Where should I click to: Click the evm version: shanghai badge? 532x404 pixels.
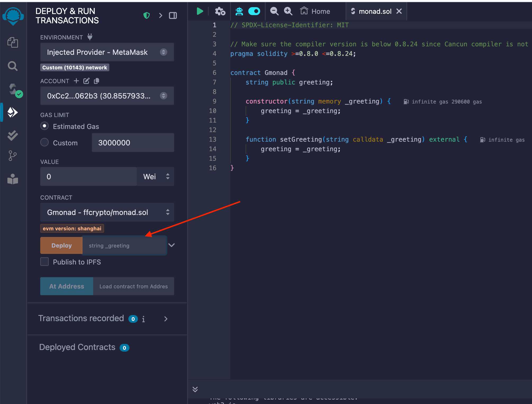(72, 228)
